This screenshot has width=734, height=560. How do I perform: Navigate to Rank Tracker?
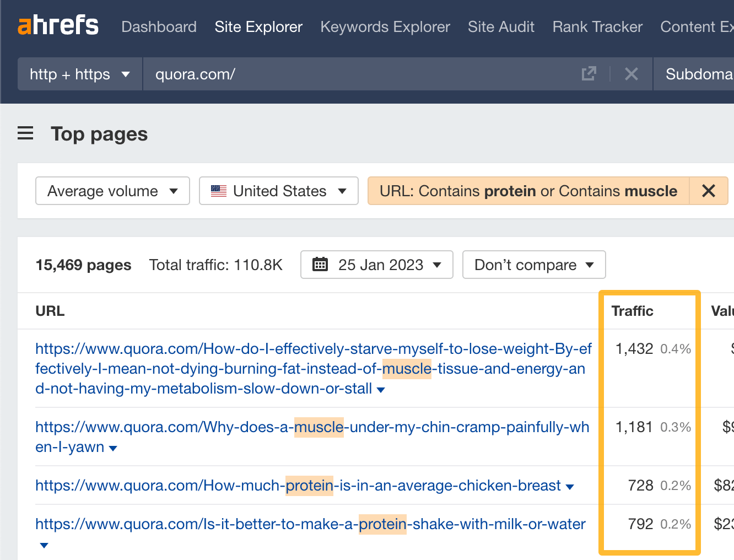[597, 26]
